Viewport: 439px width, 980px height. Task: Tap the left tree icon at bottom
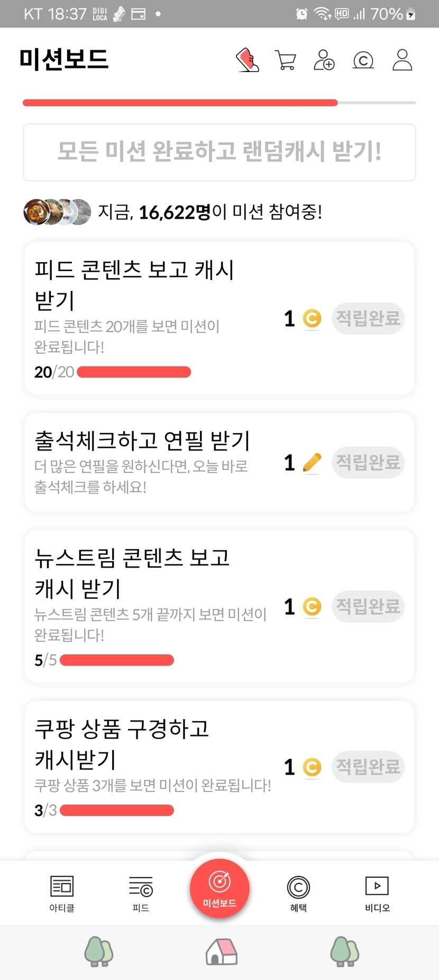(x=99, y=951)
